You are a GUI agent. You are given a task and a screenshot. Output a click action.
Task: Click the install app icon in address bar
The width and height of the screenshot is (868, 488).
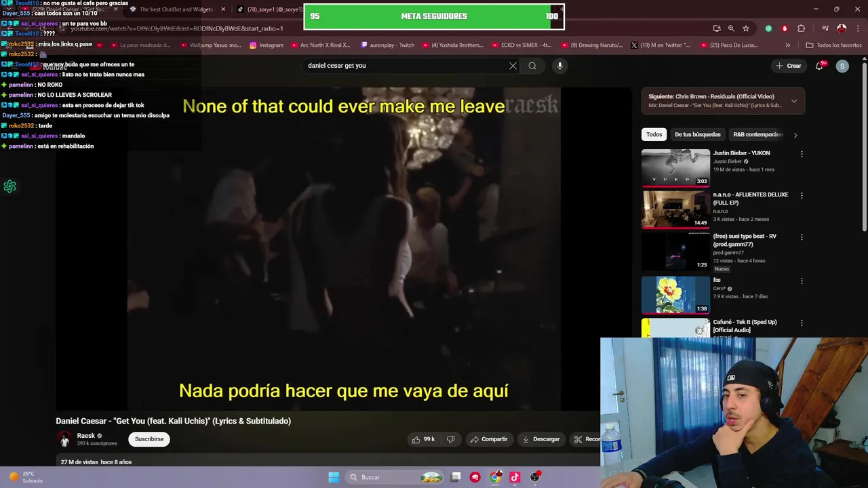(717, 28)
